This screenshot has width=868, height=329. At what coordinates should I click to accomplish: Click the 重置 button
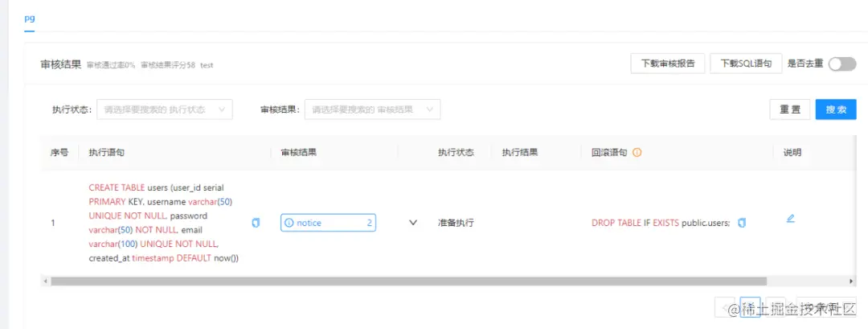[x=790, y=109]
